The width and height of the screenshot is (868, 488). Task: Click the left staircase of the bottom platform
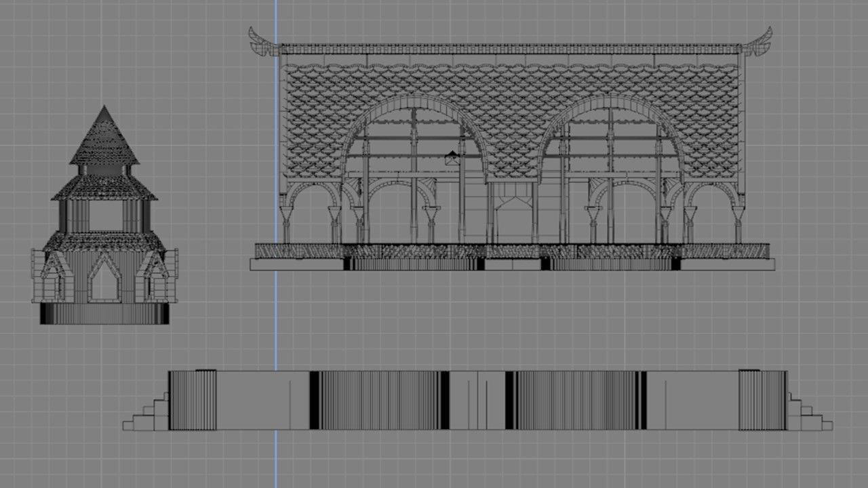click(146, 411)
